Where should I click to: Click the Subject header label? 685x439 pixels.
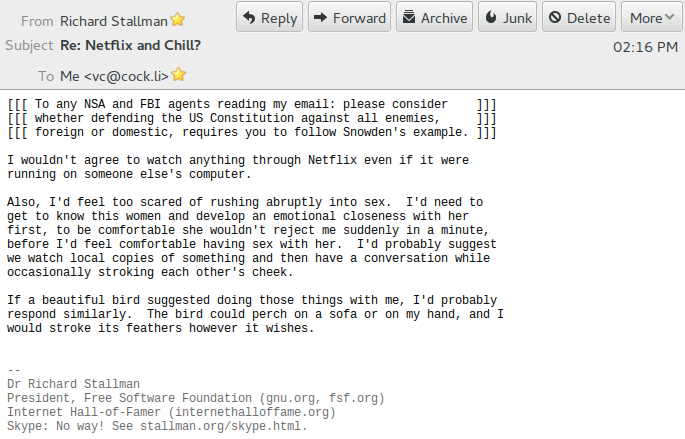(x=29, y=45)
